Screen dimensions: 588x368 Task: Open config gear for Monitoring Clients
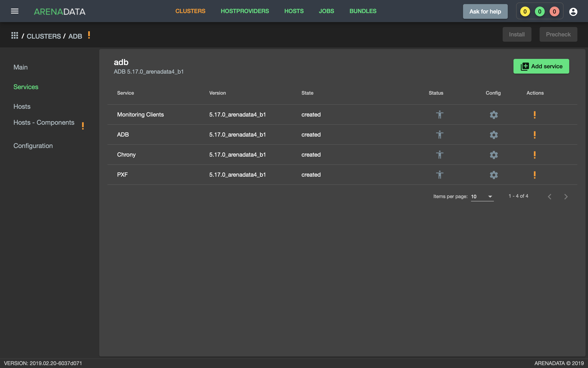[x=493, y=115]
